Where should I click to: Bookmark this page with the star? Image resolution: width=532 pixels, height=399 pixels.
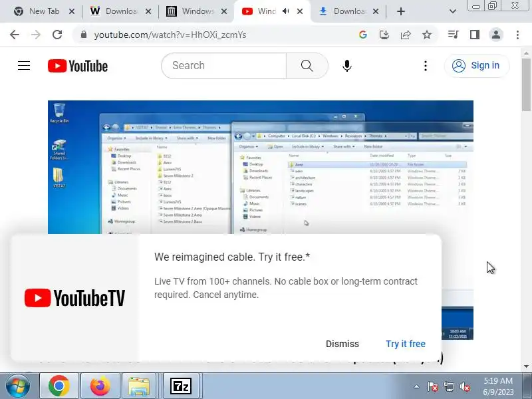point(427,35)
